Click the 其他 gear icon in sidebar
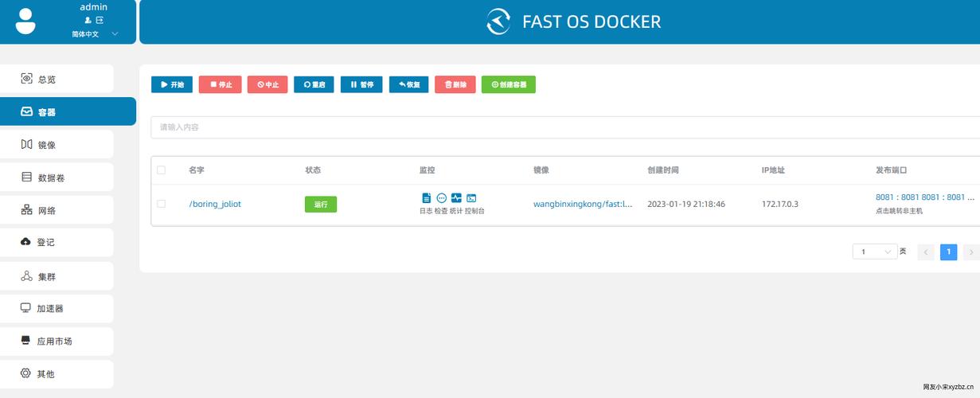980x398 pixels. click(x=25, y=373)
